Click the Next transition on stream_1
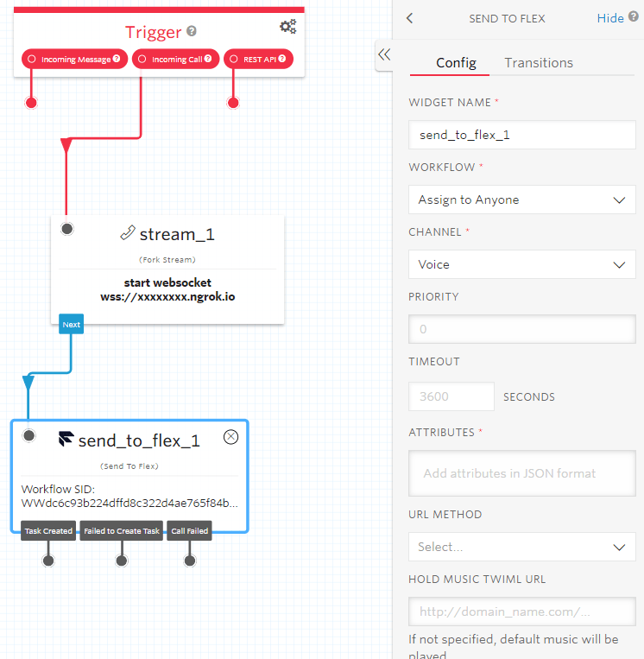644x659 pixels. click(72, 325)
